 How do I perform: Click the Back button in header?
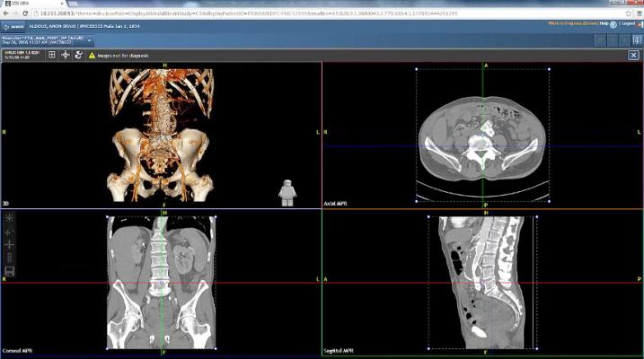click(12, 25)
